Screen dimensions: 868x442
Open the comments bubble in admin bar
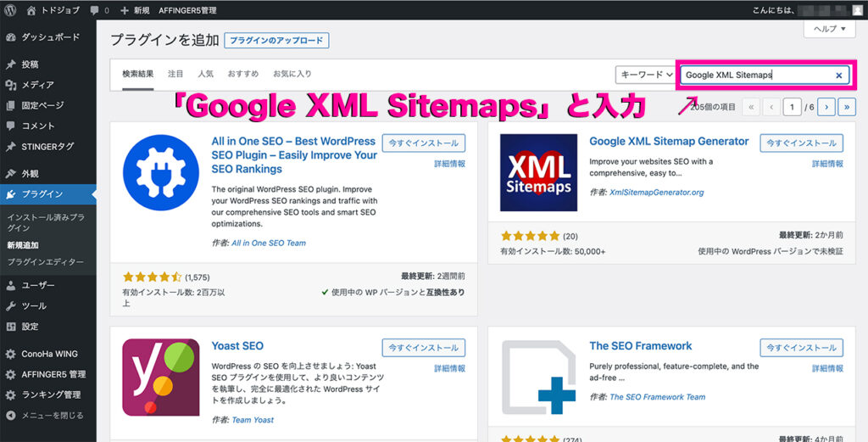100,10
